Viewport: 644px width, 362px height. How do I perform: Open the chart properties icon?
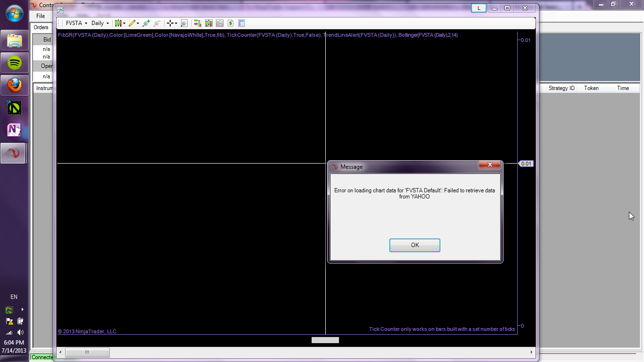point(241,23)
